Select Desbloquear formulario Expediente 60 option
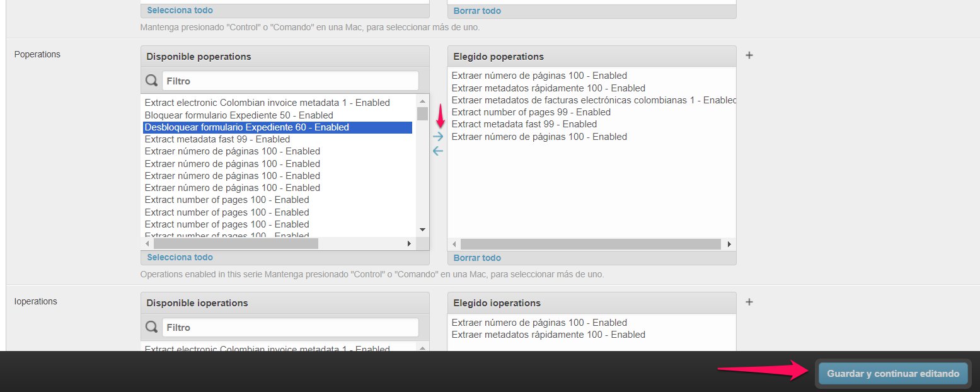This screenshot has height=392, width=980. pos(246,127)
